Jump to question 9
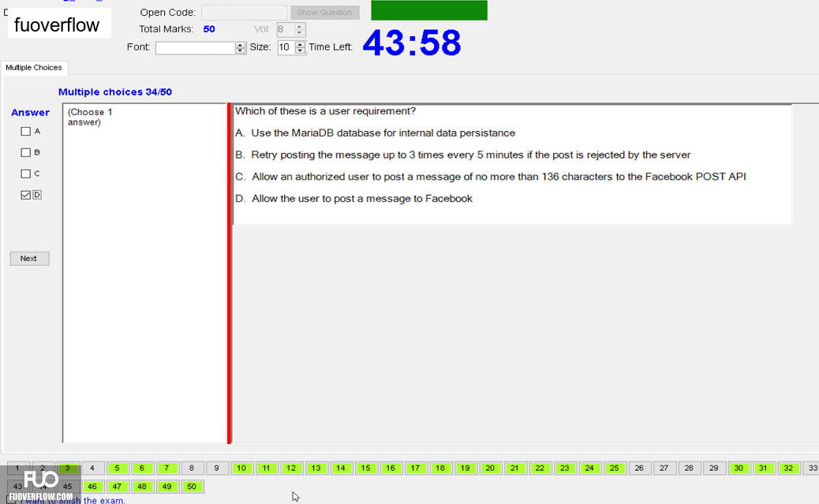The image size is (819, 504). click(x=216, y=468)
